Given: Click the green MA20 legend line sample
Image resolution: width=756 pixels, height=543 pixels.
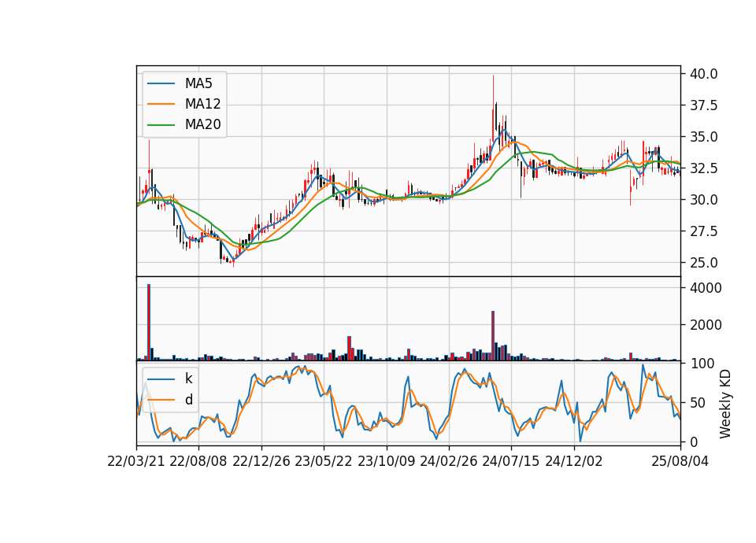Looking at the screenshot, I should tap(161, 124).
